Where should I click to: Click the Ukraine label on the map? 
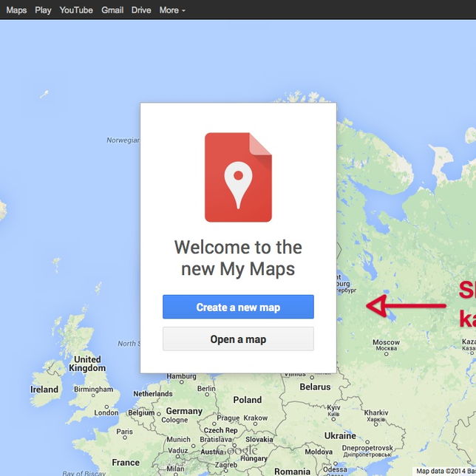click(340, 435)
